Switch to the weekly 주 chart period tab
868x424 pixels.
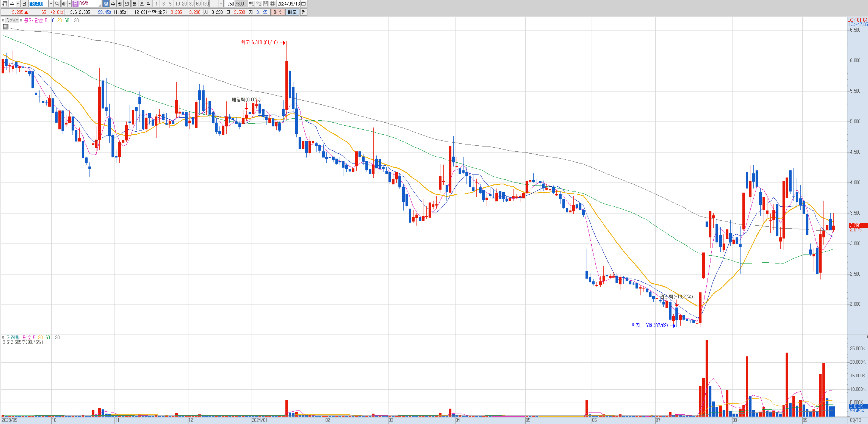[113, 4]
